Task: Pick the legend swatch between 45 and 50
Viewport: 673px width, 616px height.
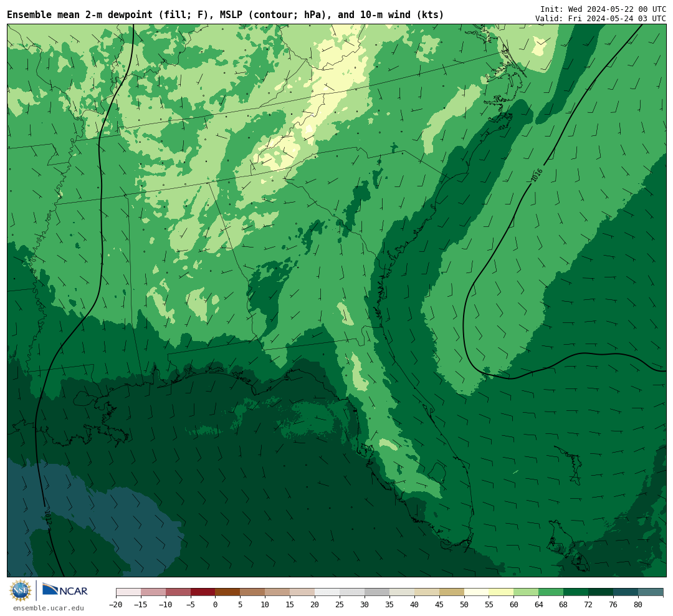Action: 452,592
